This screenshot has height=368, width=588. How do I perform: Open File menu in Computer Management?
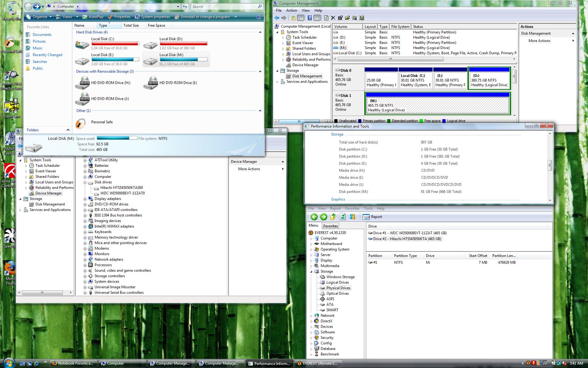click(x=279, y=10)
